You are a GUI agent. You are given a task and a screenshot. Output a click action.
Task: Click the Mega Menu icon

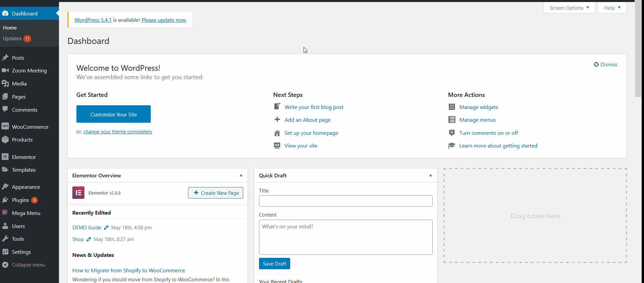(5, 213)
